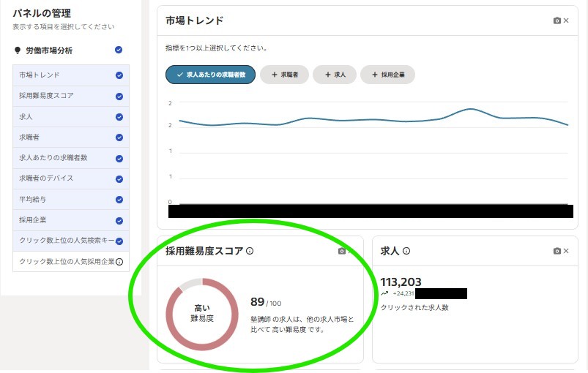The width and height of the screenshot is (588, 373).
Task: Click lightbulb icon beside 労働市場分析
Action: 18,50
